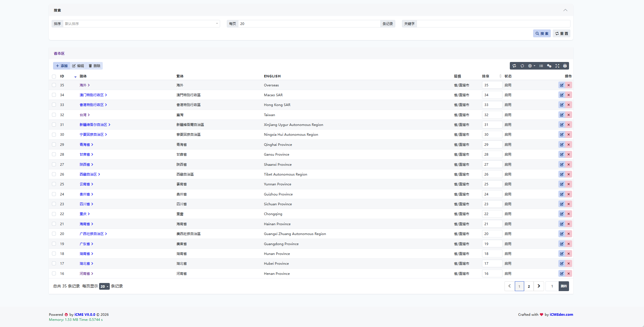The width and height of the screenshot is (644, 327).
Task: Click the 重置 reset button
Action: pyautogui.click(x=561, y=34)
